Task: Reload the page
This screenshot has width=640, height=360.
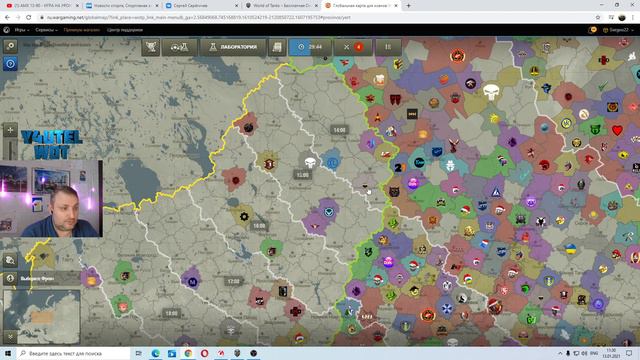Action: click(x=29, y=18)
